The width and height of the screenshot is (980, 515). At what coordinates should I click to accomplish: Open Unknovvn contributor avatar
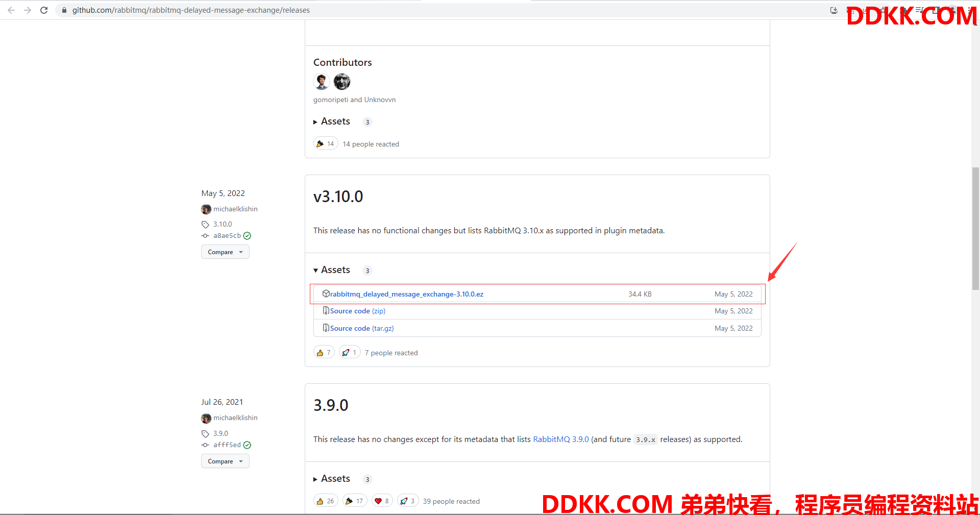342,82
